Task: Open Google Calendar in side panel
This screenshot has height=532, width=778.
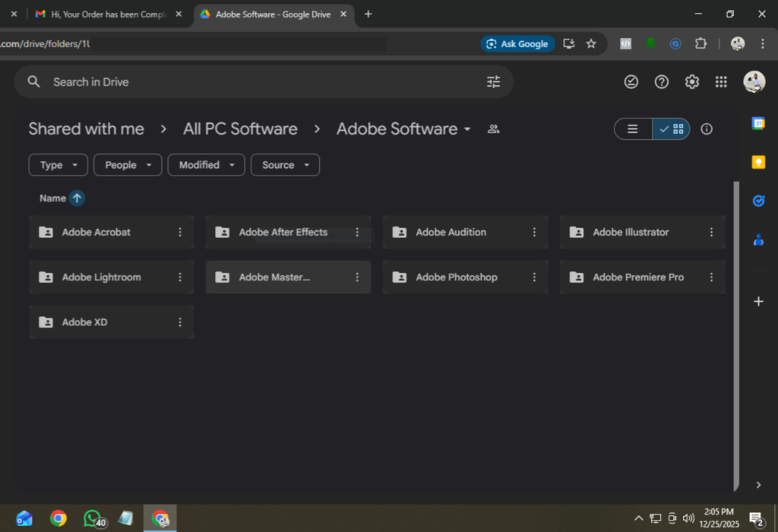Action: point(757,123)
